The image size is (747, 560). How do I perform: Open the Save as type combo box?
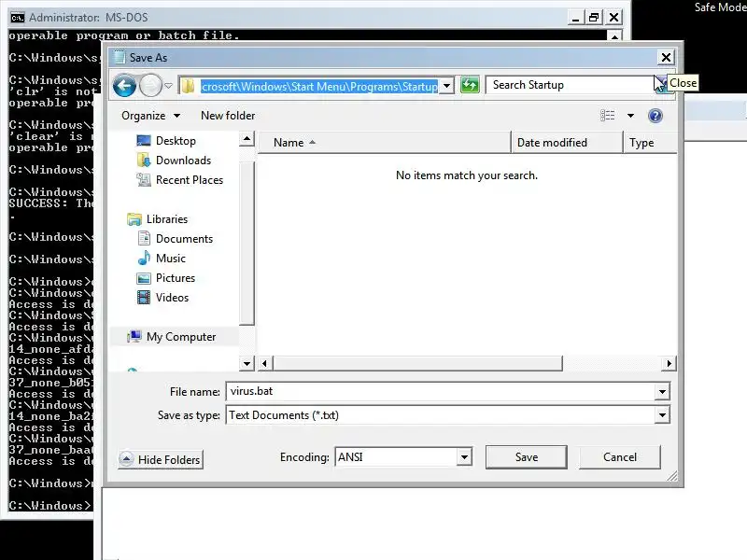point(448,415)
